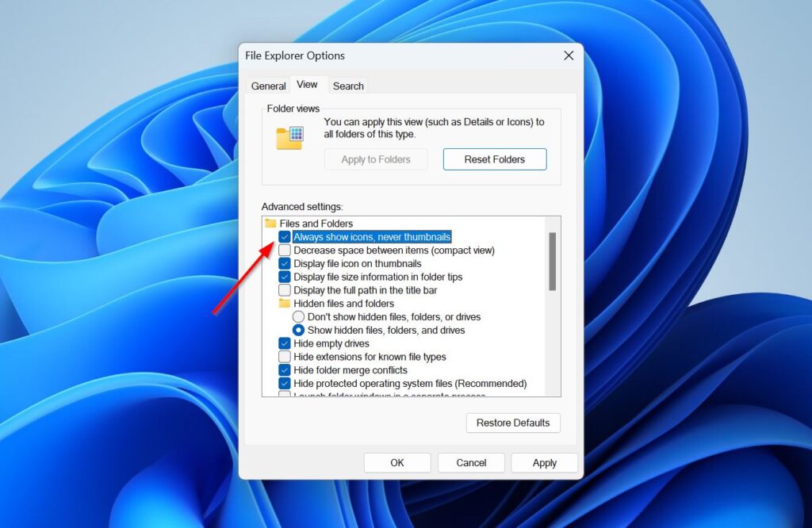Disable Display file size information in folder tips
Viewport: 812px width, 528px height.
pyautogui.click(x=285, y=277)
